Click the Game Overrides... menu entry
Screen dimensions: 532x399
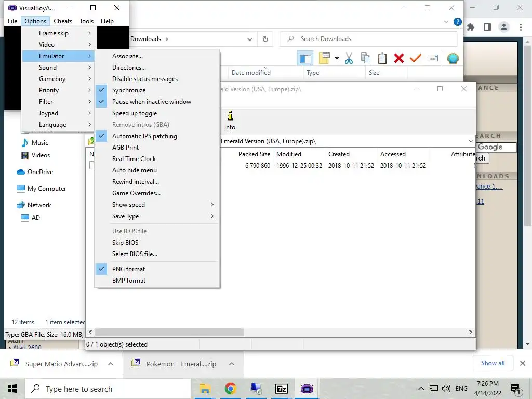tap(157, 193)
